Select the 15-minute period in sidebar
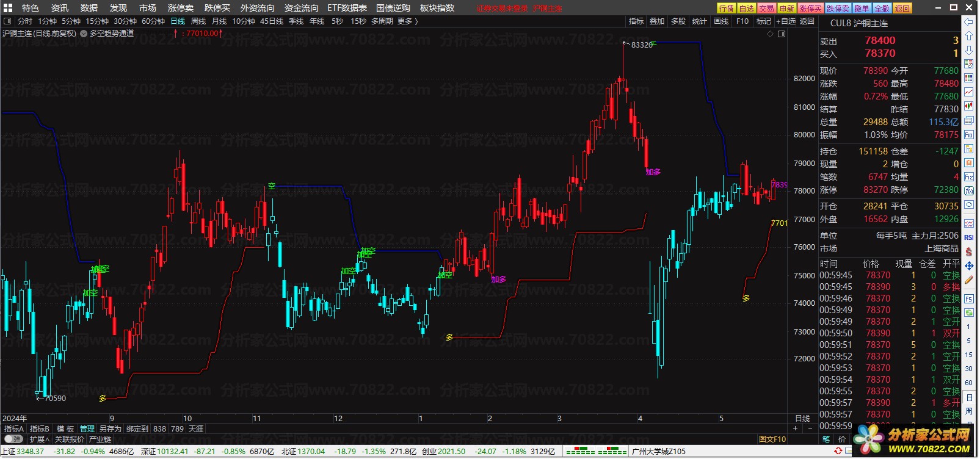This screenshot has width=980, height=459. [x=968, y=355]
